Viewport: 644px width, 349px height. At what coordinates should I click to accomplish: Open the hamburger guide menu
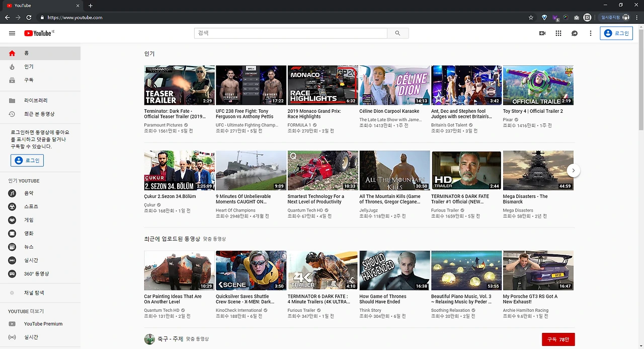(x=12, y=33)
